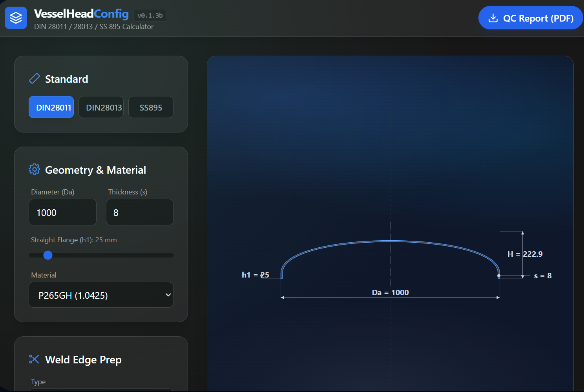Click the H = 222.9 dimension label
This screenshot has width=584, height=392.
point(525,254)
